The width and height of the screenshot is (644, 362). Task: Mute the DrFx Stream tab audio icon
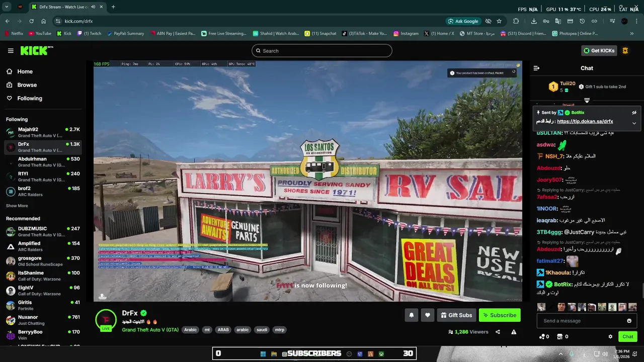(x=93, y=7)
